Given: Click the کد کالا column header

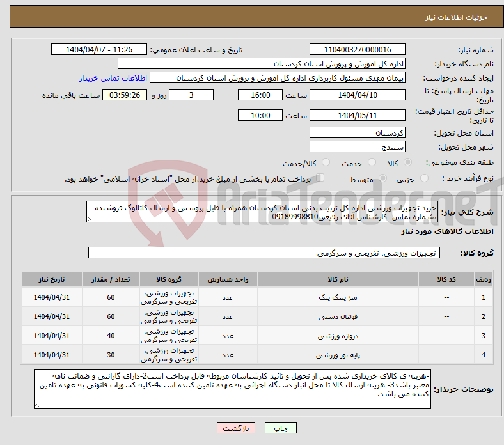Looking at the screenshot, I should [446, 279].
